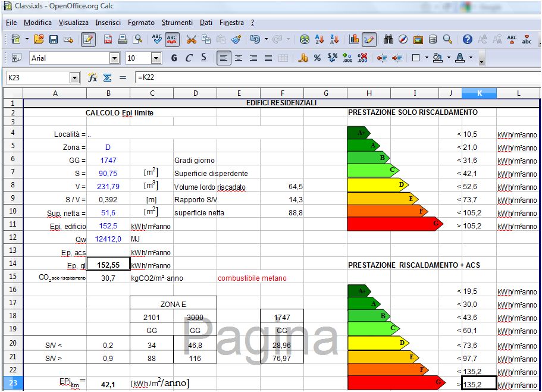Open the Name Box dropdown
542x392 pixels.
click(x=74, y=78)
